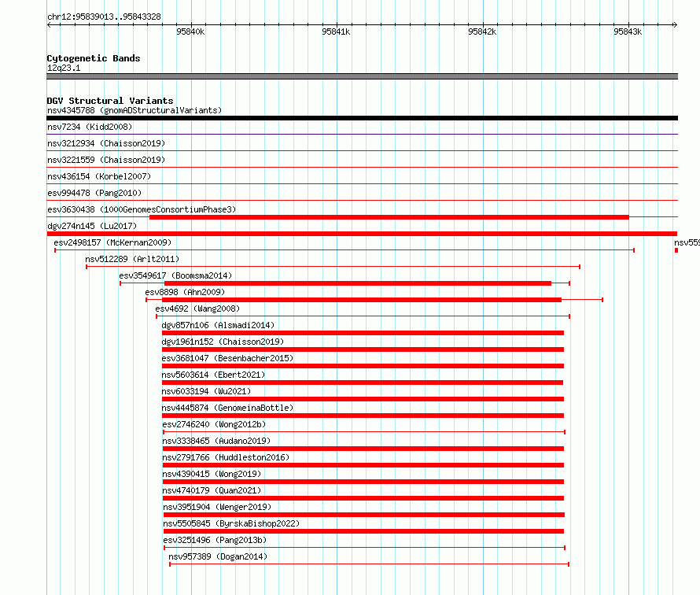This screenshot has width=700, height=595.
Task: Click the nsv5505845 ByrskaBishop2022 variant bar
Action: (x=363, y=531)
